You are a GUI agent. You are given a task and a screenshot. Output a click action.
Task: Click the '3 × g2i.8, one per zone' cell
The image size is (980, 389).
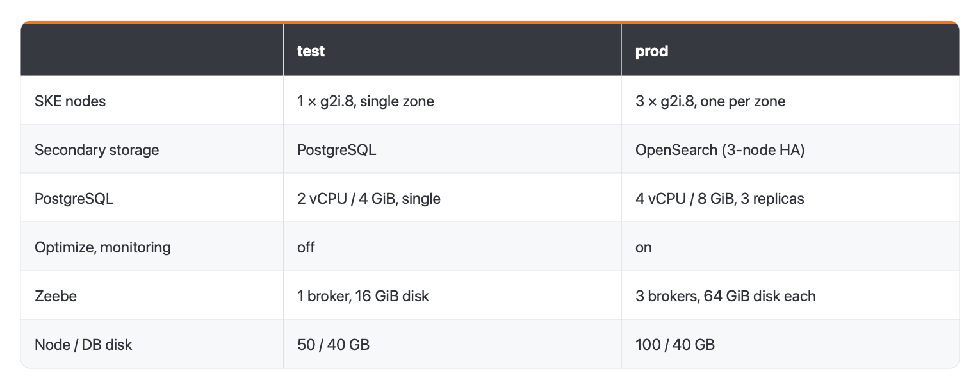(x=710, y=101)
